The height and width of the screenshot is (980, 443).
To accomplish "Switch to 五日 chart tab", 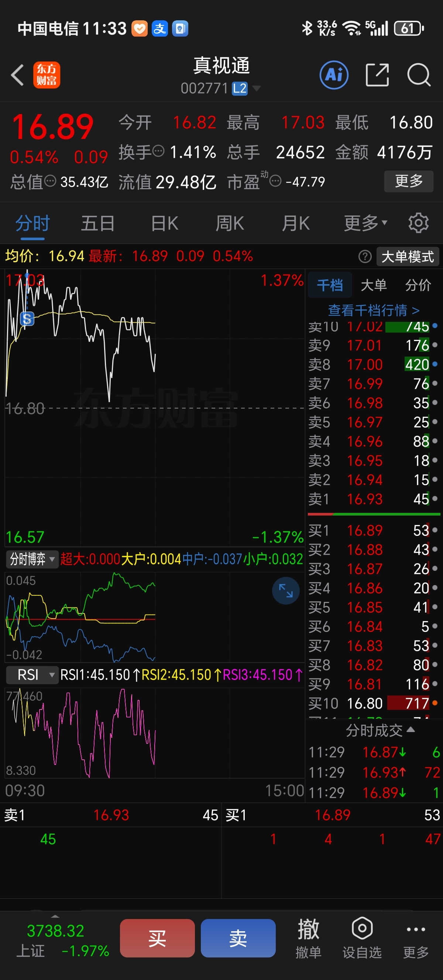I will (x=97, y=223).
